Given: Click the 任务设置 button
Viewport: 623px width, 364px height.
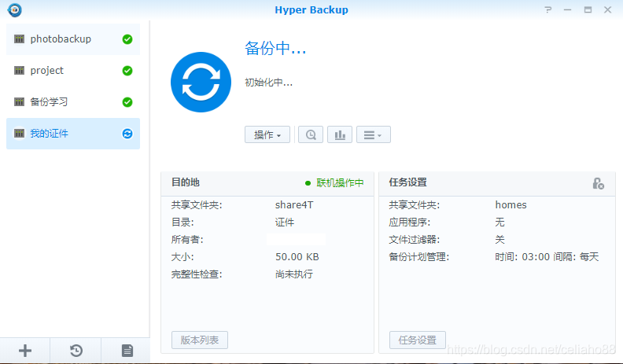Looking at the screenshot, I should point(418,340).
